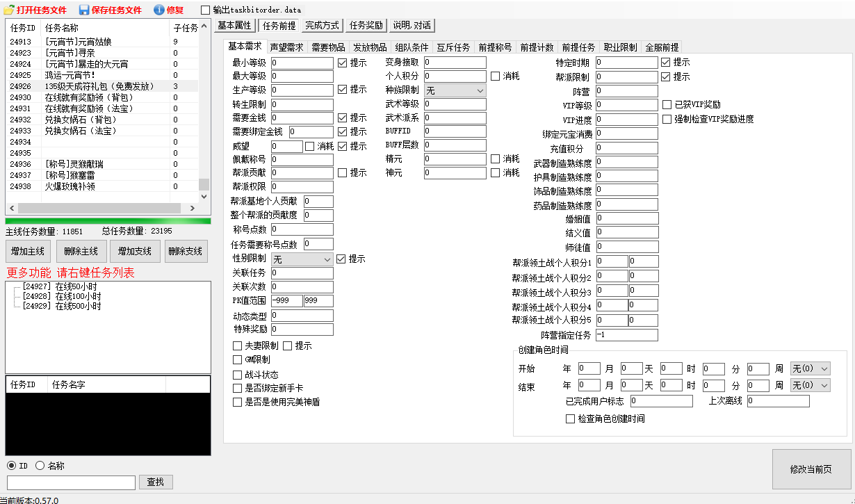Click the 阵营指定任务 input field
The width and height of the screenshot is (855, 504).
pos(626,335)
